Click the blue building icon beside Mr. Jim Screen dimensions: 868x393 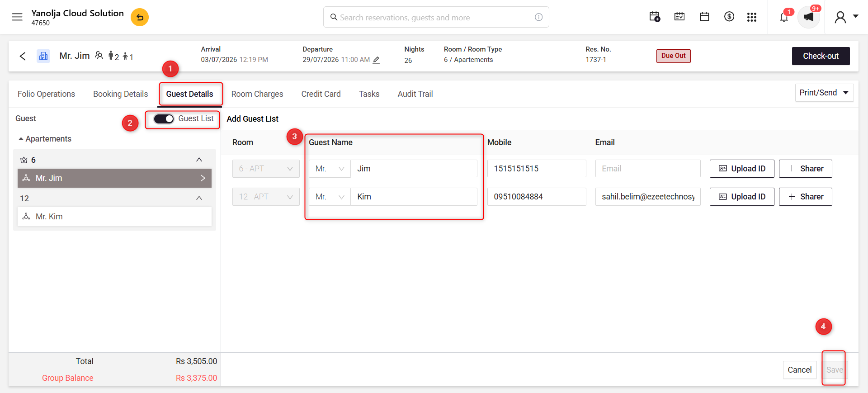click(x=43, y=56)
